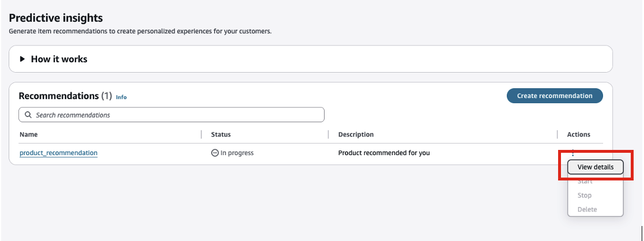644x241 pixels.
Task: Click the In progress status icon
Action: [215, 153]
